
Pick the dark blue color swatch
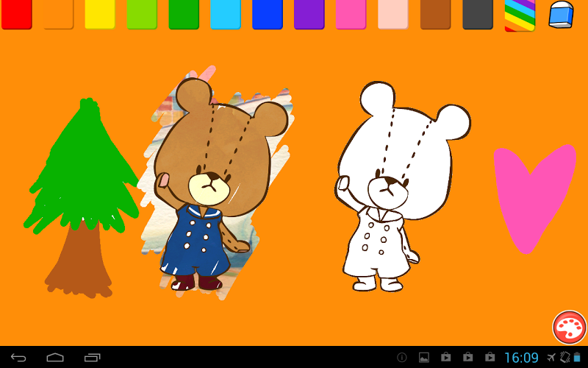(x=268, y=14)
